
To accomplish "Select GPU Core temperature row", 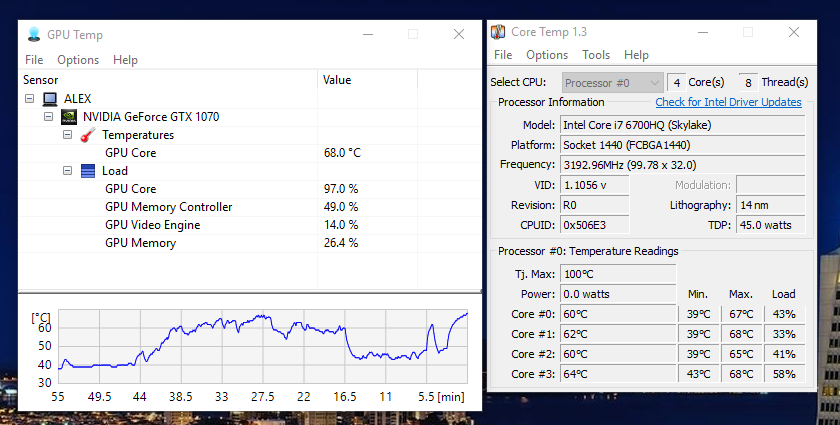I will tap(250, 153).
